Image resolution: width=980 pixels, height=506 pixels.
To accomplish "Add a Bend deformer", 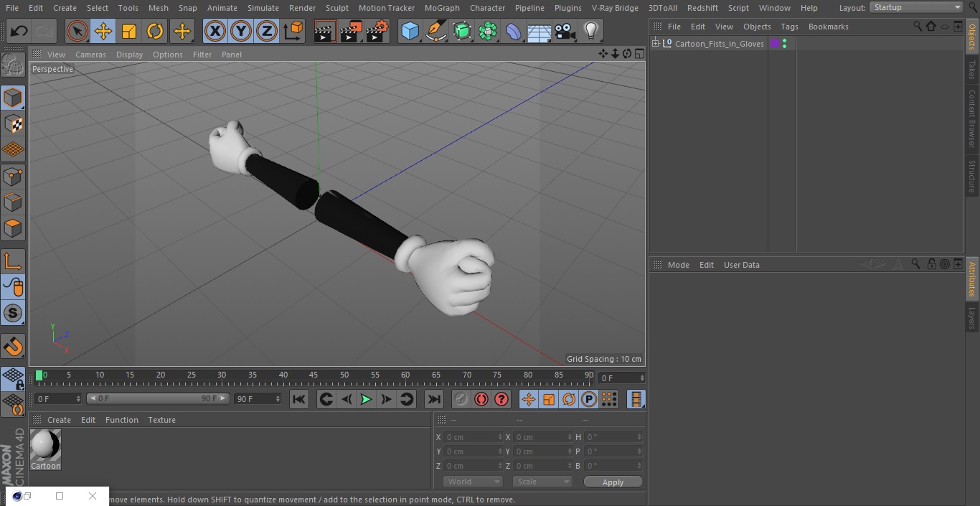I will [514, 32].
